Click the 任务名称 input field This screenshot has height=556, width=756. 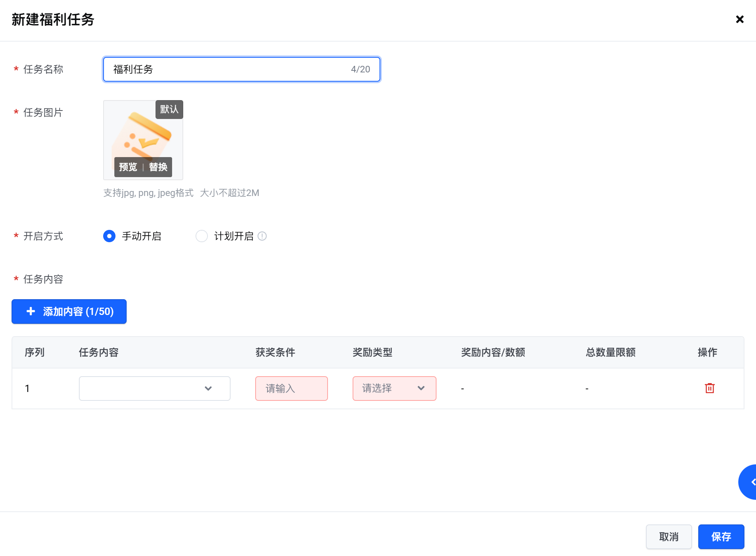tap(231, 69)
